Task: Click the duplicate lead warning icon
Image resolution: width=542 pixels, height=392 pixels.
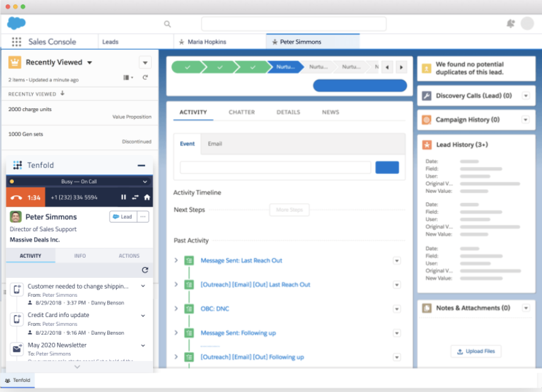Action: [x=427, y=68]
